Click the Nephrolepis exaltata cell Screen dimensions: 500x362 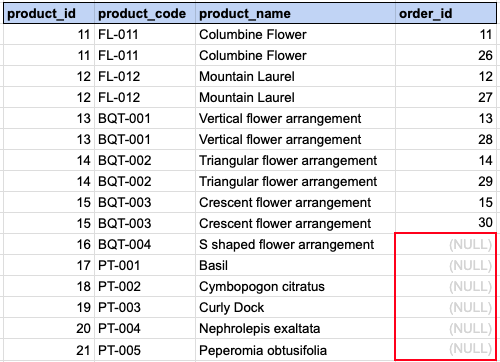[295, 328]
